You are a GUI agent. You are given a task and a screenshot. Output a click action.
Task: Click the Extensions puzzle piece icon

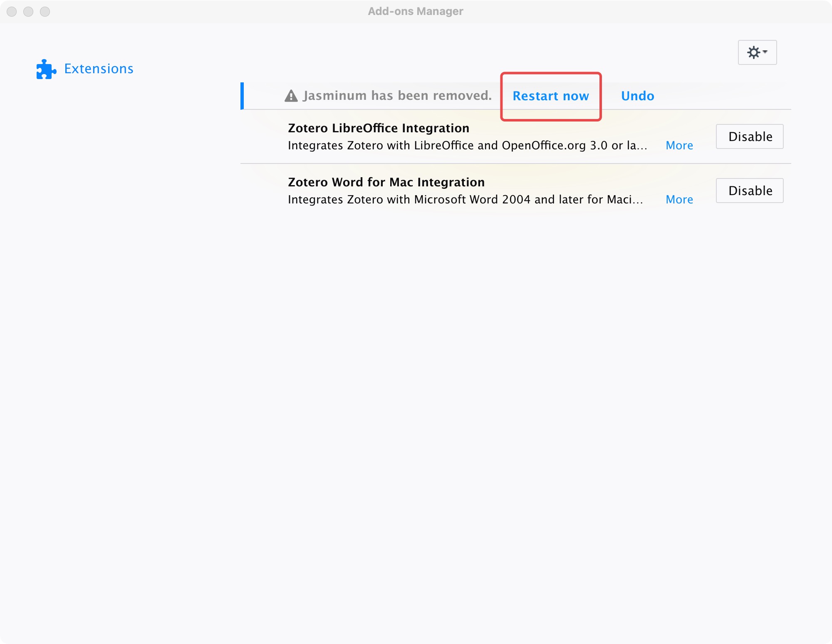click(46, 69)
